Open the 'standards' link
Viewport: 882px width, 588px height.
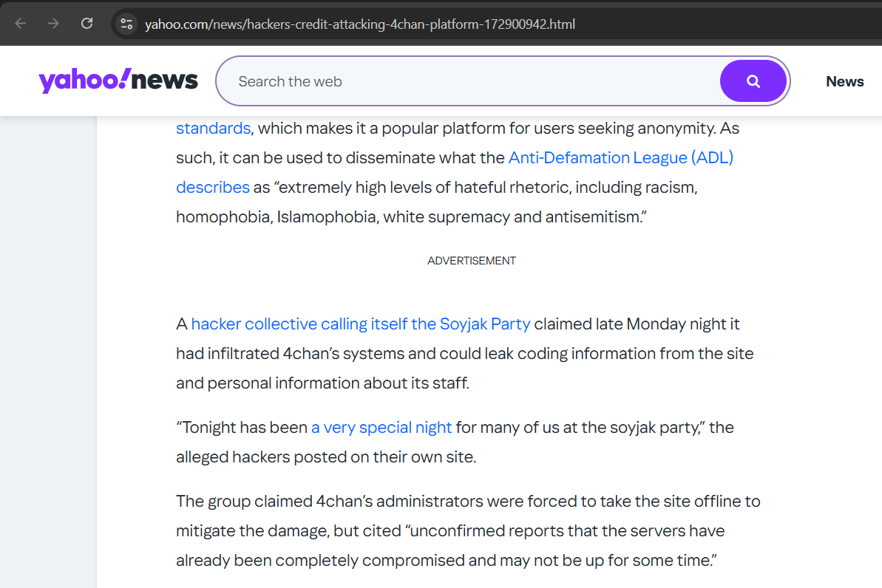[x=213, y=128]
